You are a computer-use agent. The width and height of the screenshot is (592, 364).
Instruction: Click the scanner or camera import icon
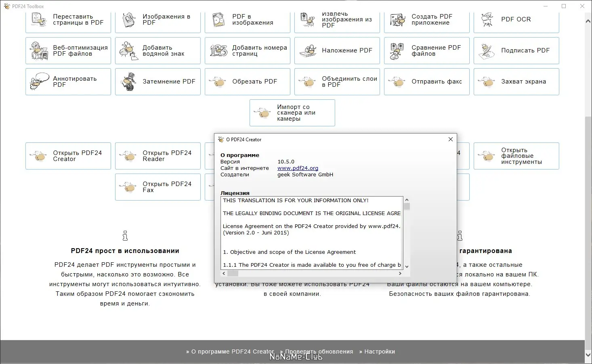click(263, 113)
